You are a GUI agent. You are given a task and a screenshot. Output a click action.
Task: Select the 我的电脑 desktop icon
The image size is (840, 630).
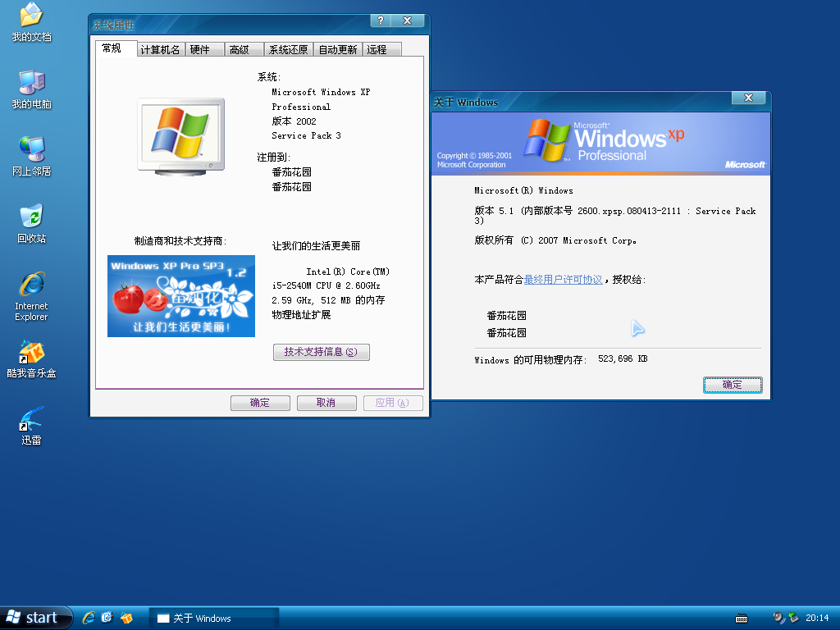(31, 89)
